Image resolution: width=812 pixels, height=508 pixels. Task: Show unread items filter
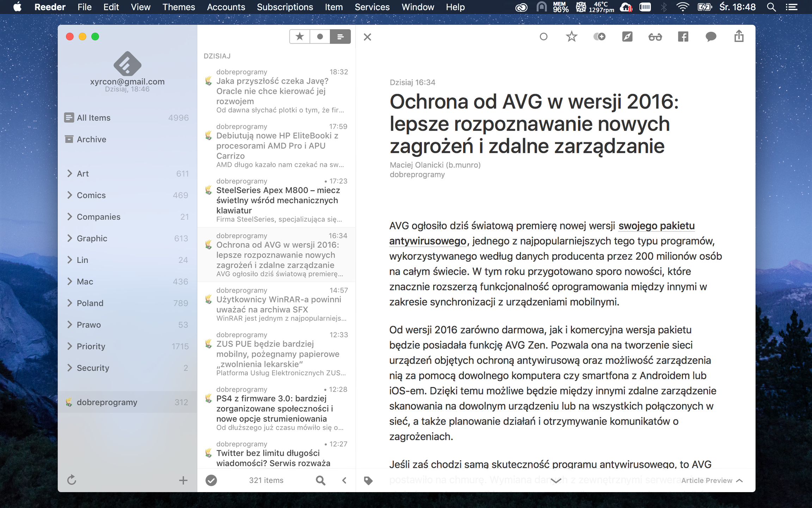[x=320, y=37]
